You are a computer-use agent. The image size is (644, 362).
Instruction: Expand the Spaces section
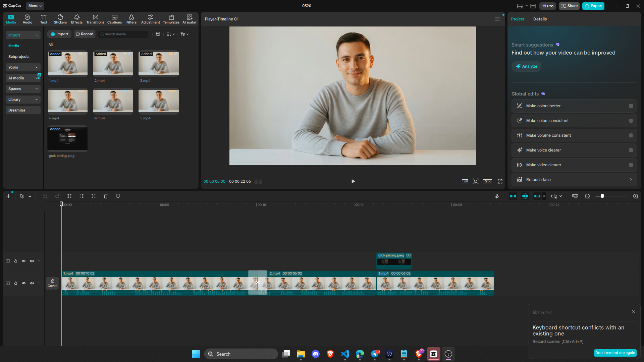point(23,89)
